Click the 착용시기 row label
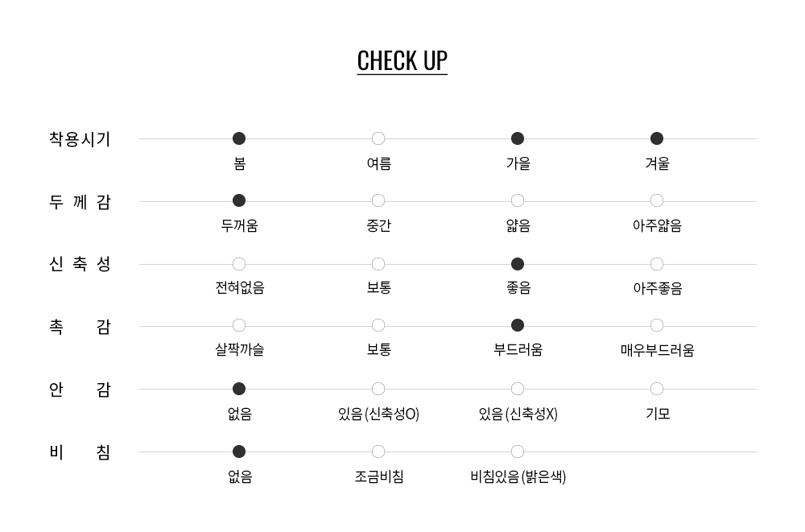The height and width of the screenshot is (532, 805). pyautogui.click(x=80, y=139)
